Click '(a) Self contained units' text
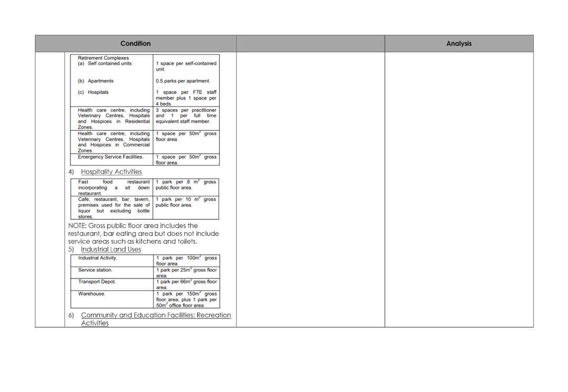Screen dimensions: 568x392 click(105, 64)
